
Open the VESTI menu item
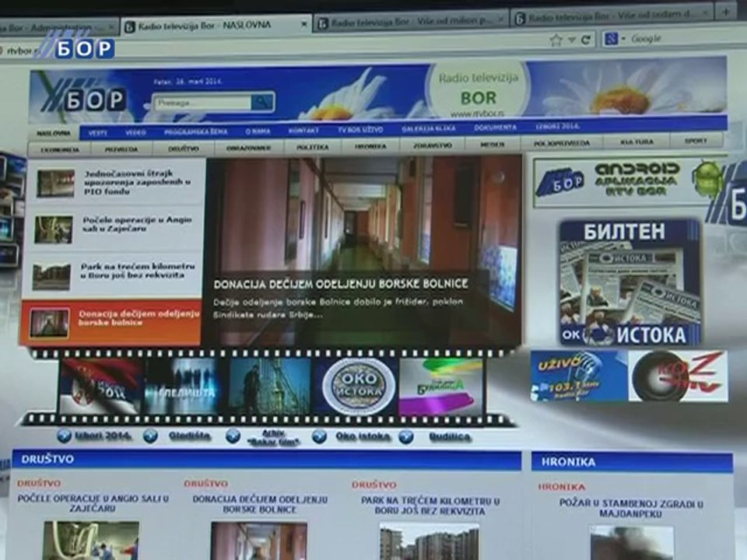click(98, 132)
